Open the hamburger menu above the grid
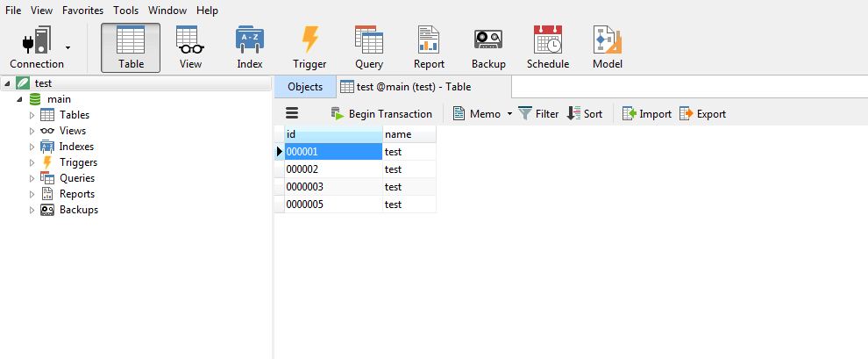Image resolution: width=868 pixels, height=359 pixels. [293, 114]
